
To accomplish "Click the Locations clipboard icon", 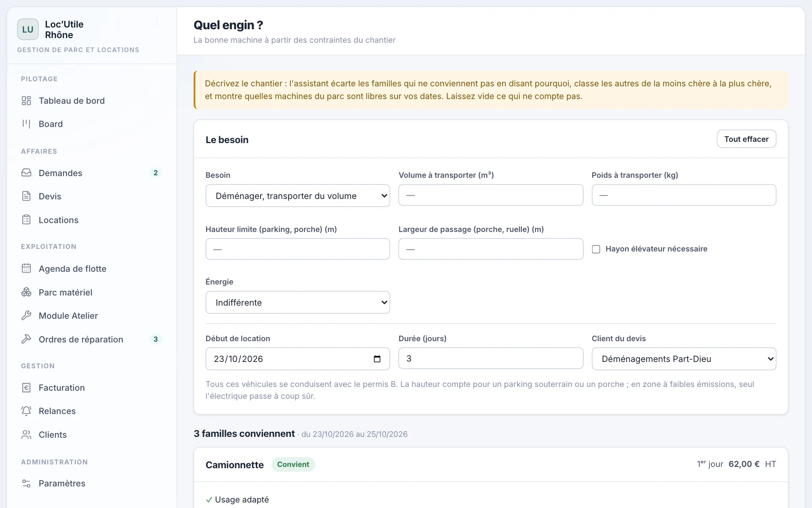I will (26, 220).
